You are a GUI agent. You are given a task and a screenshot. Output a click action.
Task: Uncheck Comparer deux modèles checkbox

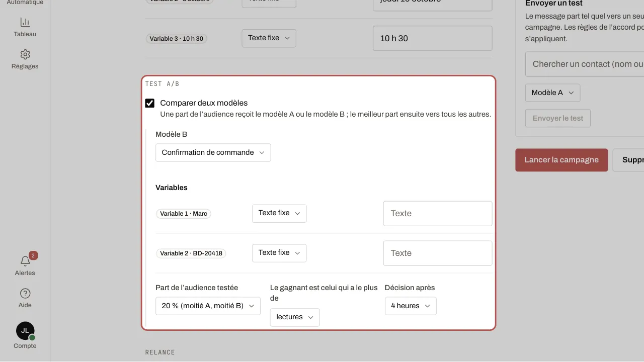pos(149,103)
